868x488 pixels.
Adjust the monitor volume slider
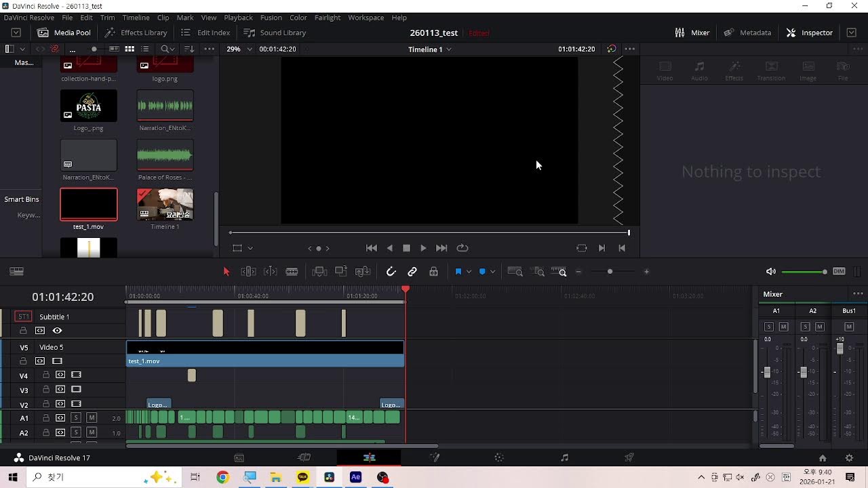click(x=804, y=272)
